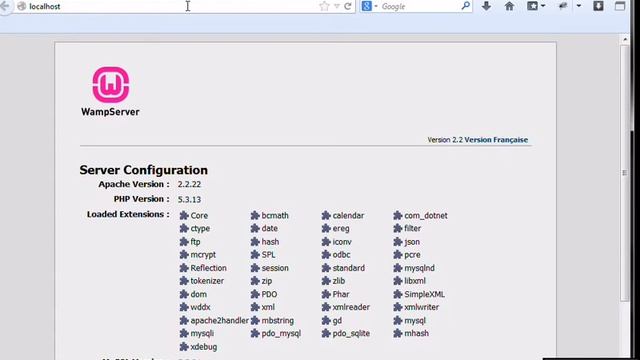
Task: Click the session extension puzzle icon
Action: [x=255, y=268]
